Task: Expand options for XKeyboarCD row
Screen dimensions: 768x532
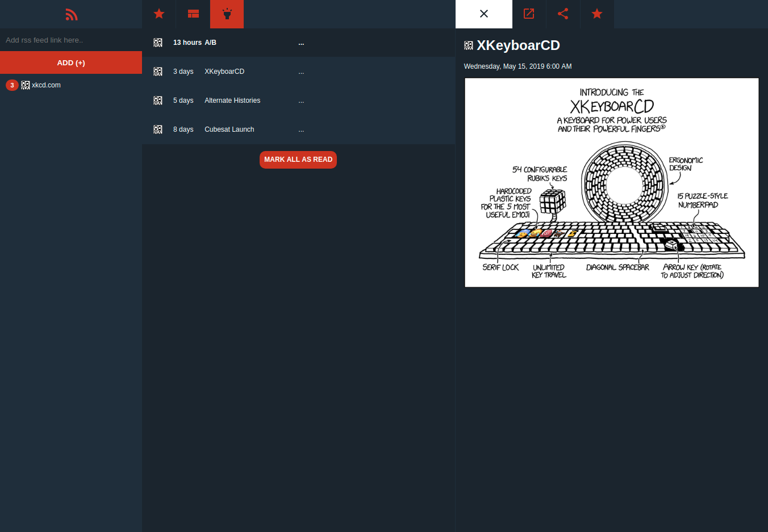Action: click(x=301, y=72)
